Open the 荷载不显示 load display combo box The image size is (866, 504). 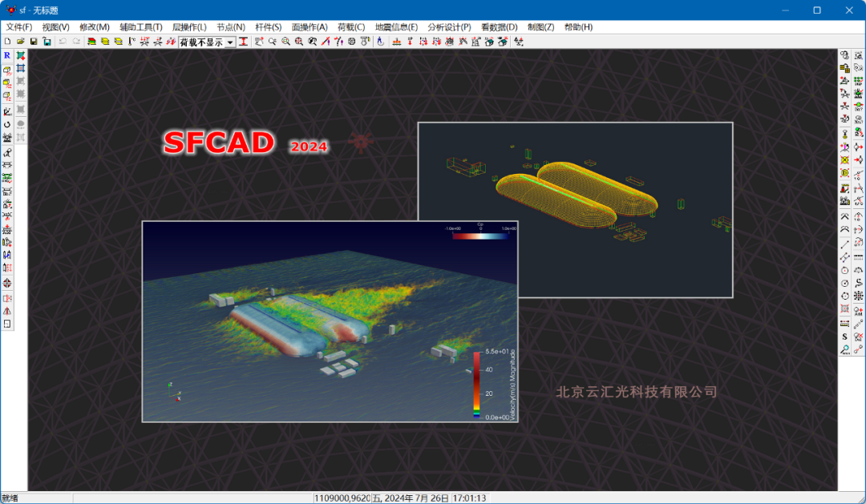[202, 42]
